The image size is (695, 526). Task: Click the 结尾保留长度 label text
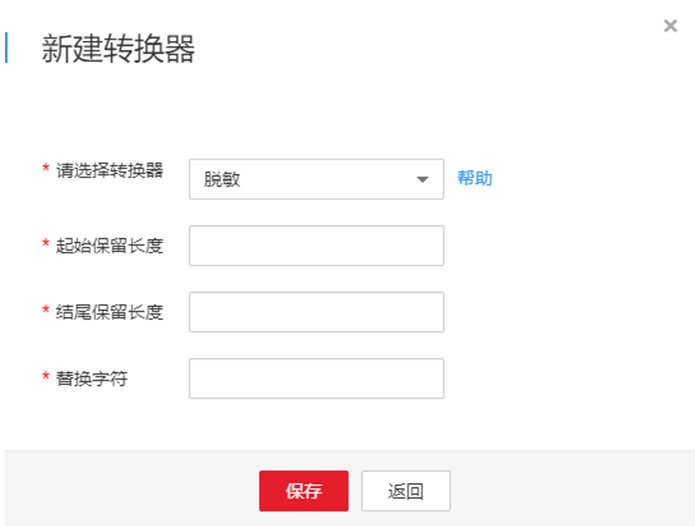coord(110,312)
